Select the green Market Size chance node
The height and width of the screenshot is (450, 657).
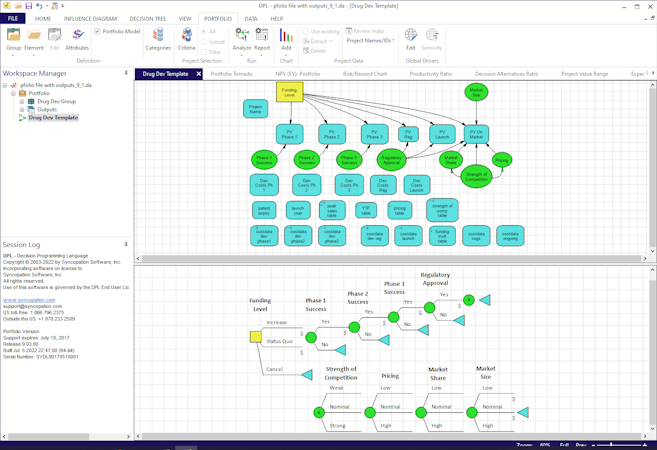(476, 92)
